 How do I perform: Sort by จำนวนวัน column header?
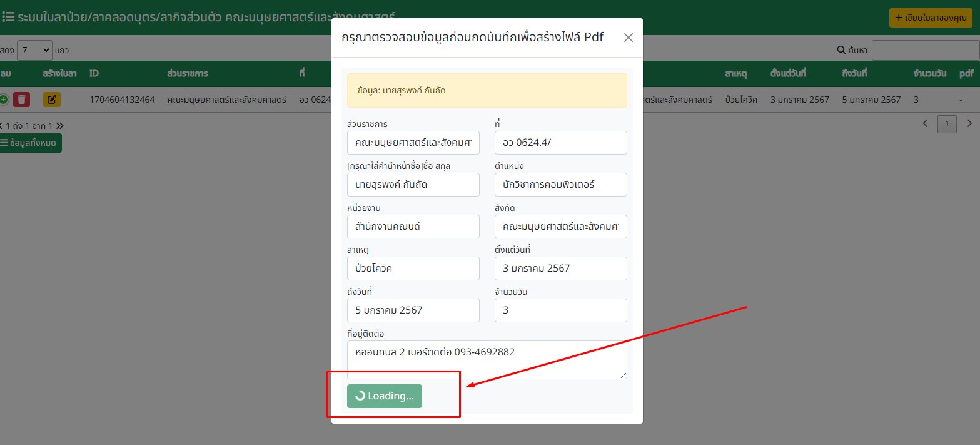click(931, 74)
